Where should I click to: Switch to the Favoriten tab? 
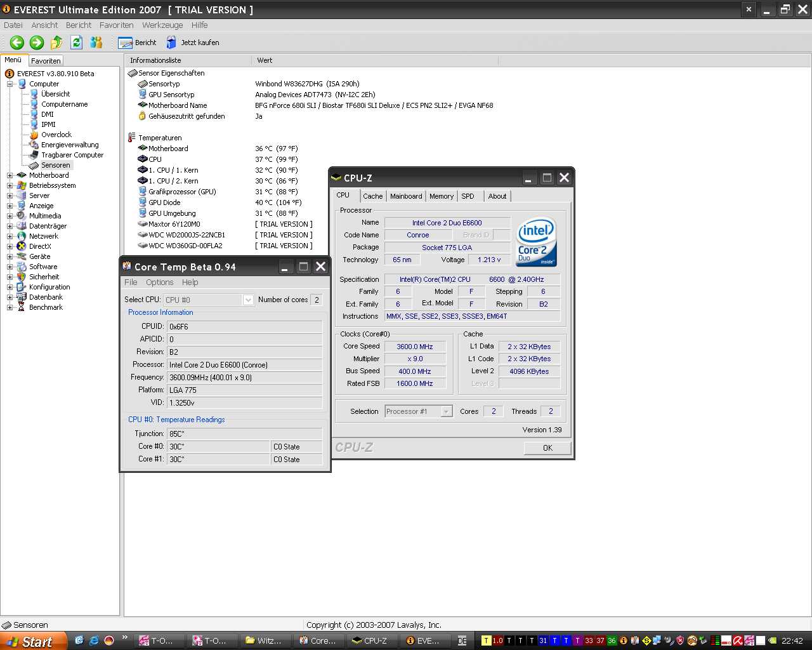(x=46, y=61)
